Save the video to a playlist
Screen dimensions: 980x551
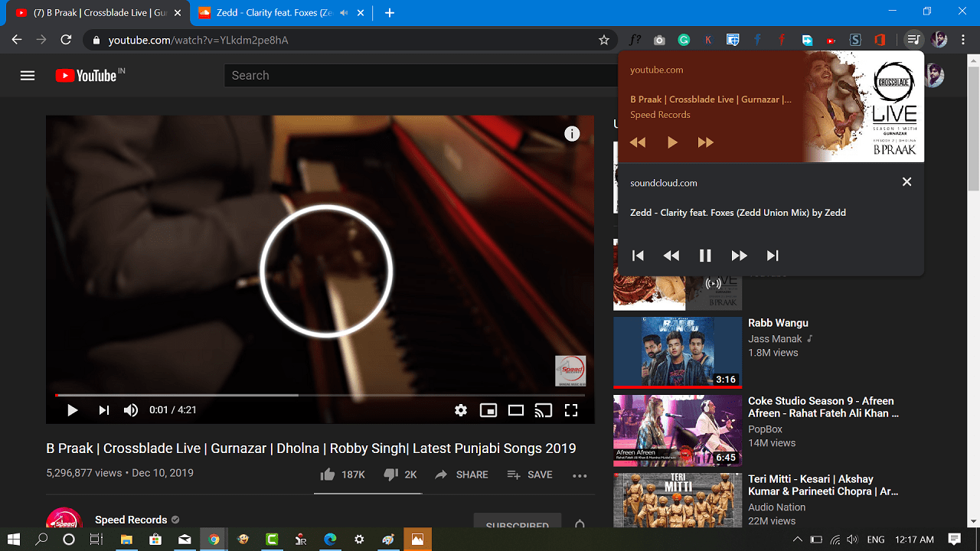coord(530,474)
